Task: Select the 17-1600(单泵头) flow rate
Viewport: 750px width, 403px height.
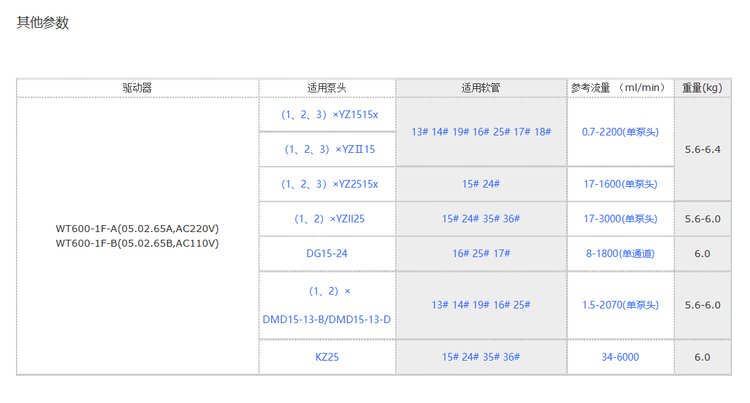Action: 619,184
